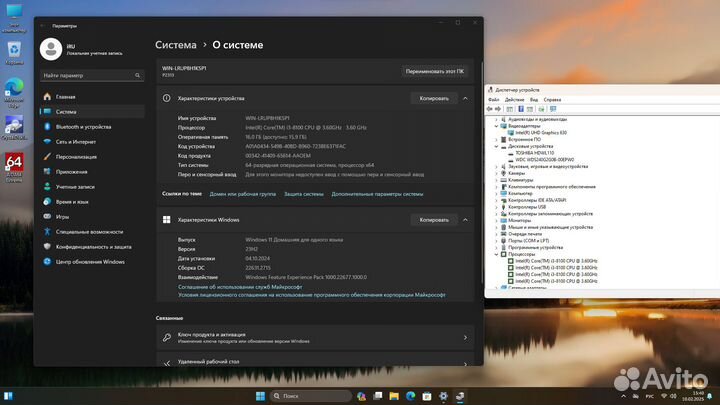The image size is (720, 405).
Task: Open Task View from the taskbar
Action: (377, 396)
